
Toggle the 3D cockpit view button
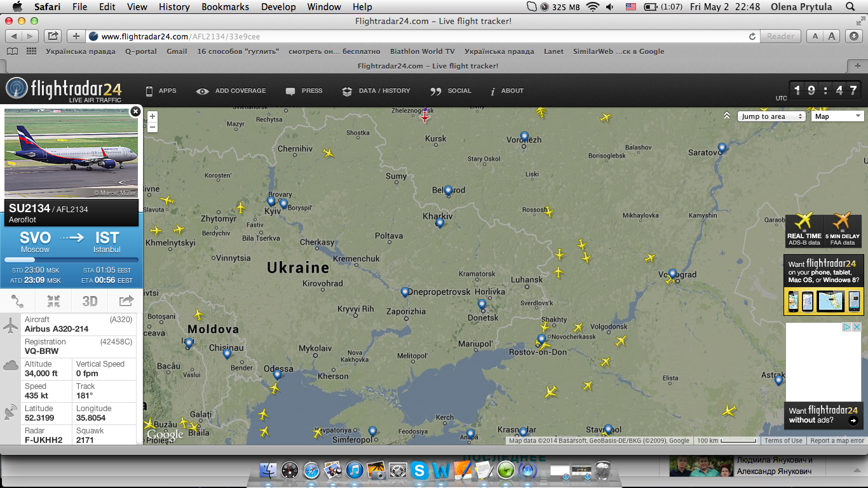(x=90, y=301)
